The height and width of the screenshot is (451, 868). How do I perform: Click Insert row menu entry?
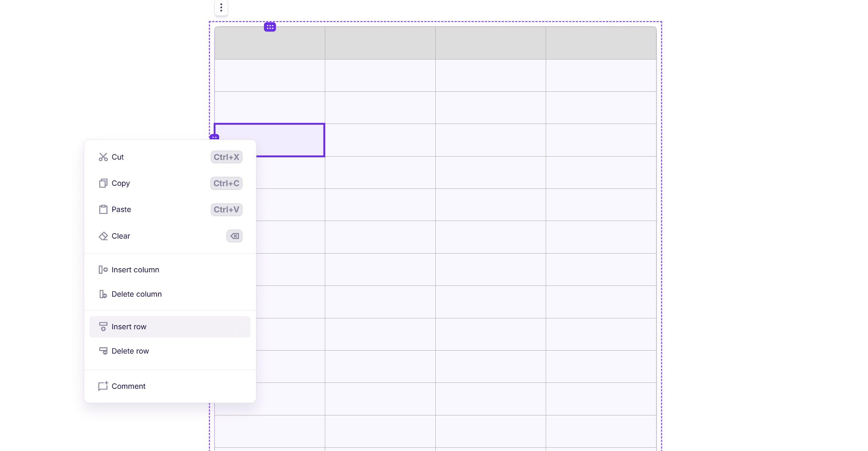pos(170,327)
